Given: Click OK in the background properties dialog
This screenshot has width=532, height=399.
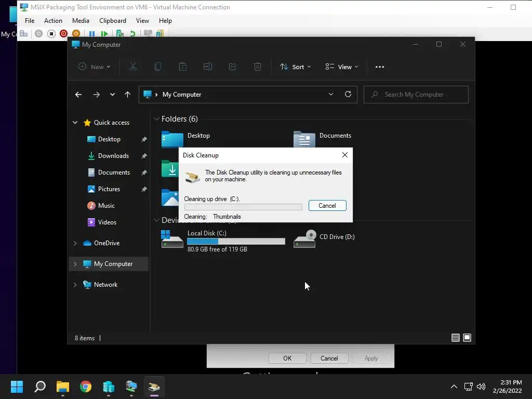Looking at the screenshot, I should click(x=287, y=358).
